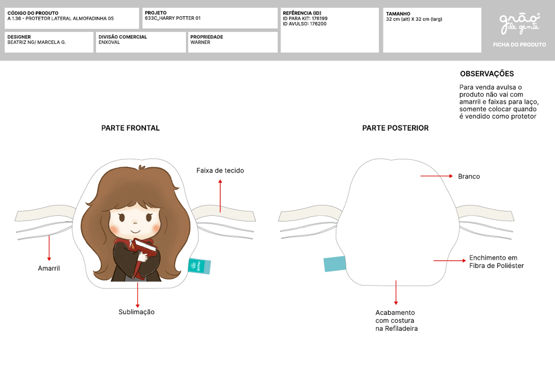Click the 'DESIGNER' field label
This screenshot has height=392, width=555.
click(x=19, y=37)
